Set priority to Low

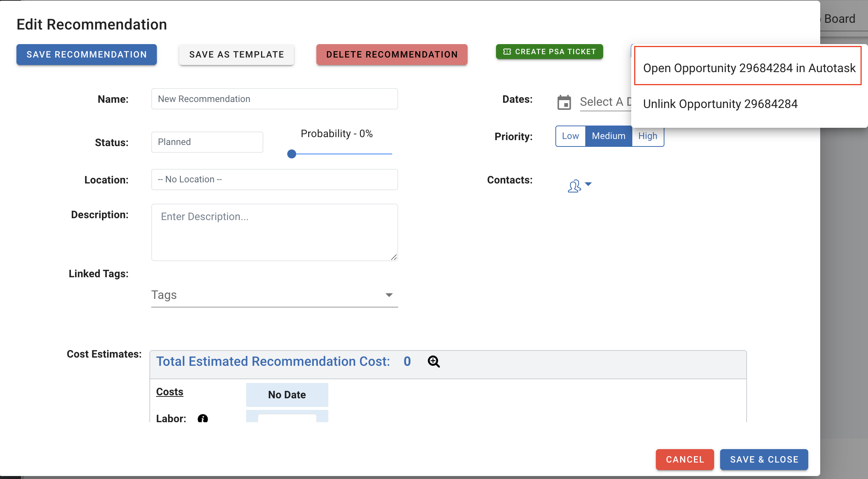[x=570, y=136]
